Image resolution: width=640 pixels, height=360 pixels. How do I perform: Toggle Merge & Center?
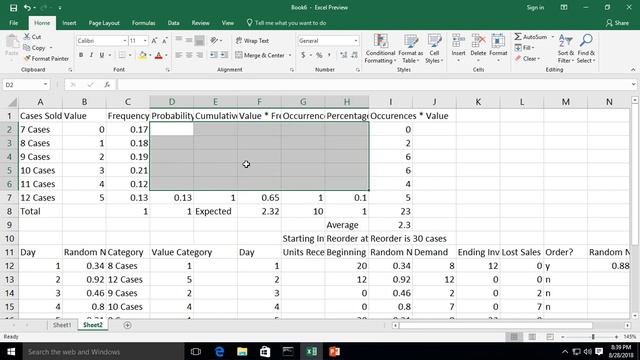(260, 55)
